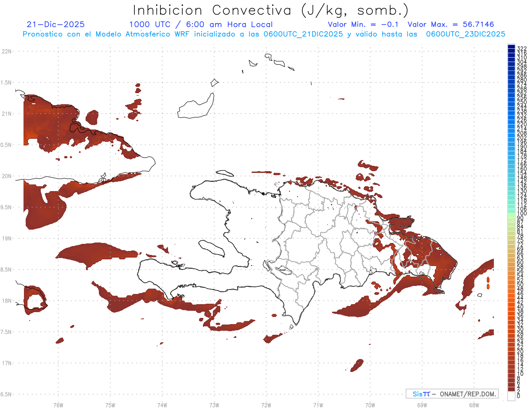
Task: Click the "0" value on the color scale
Action: point(519,397)
